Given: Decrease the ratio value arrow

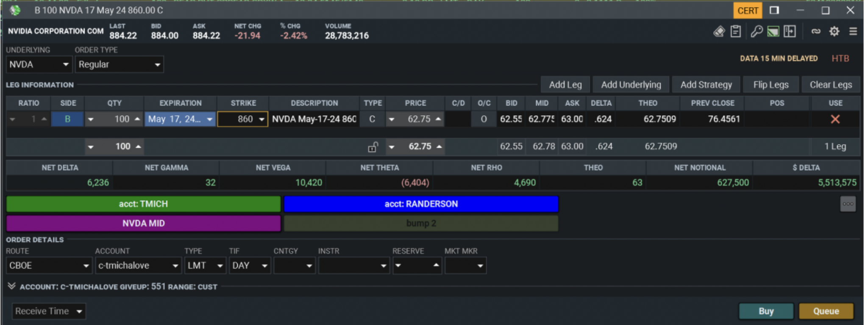Looking at the screenshot, I should tap(13, 120).
